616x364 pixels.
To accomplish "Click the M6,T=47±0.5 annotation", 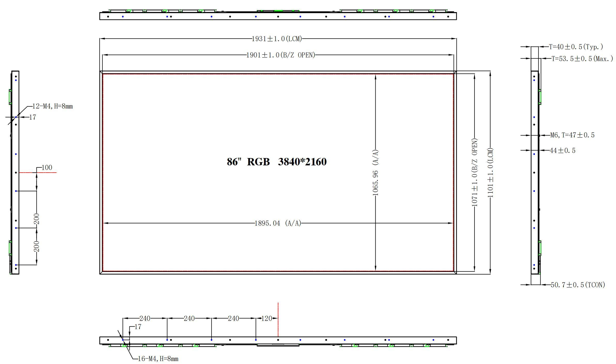I will 572,135.
